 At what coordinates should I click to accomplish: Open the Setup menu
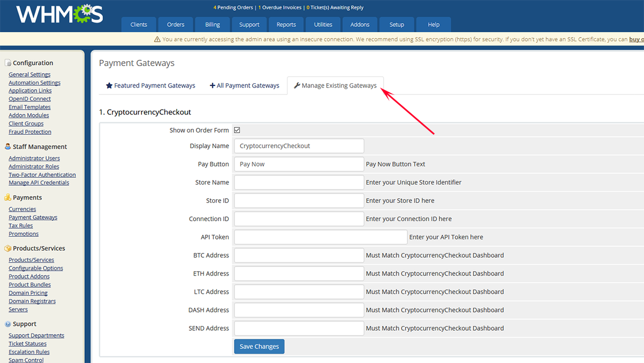click(397, 25)
